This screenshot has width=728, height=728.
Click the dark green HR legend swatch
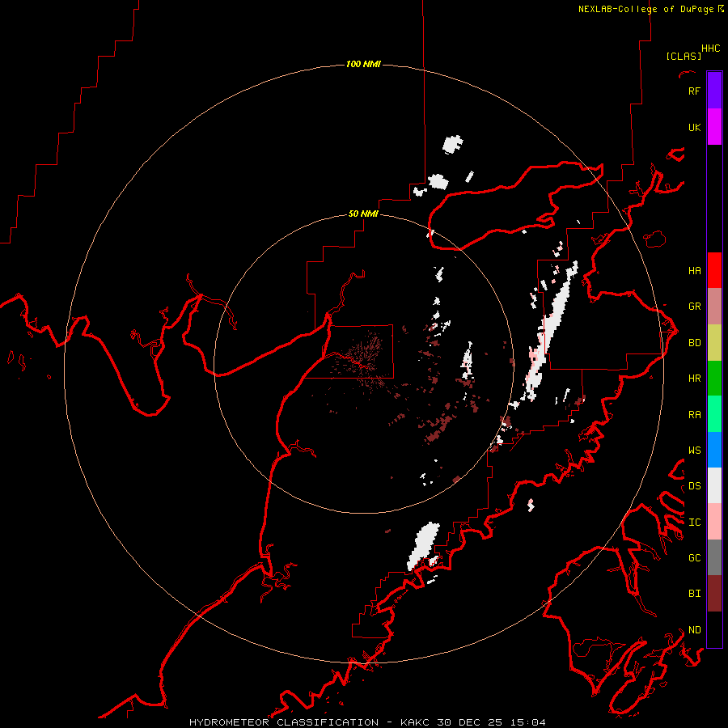point(714,378)
